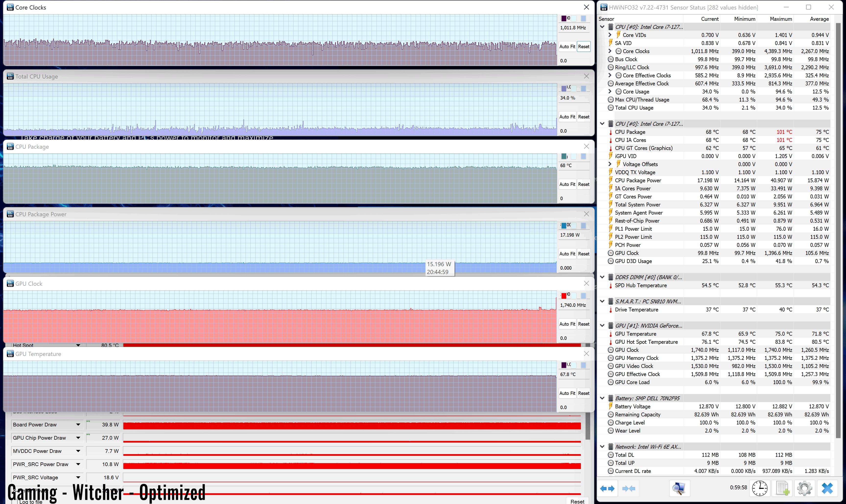
Task: Click the CPU Package Power window icon
Action: tap(10, 214)
